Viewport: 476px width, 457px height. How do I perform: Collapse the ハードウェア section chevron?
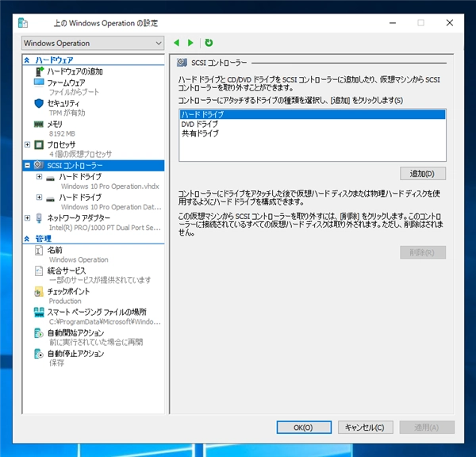pos(27,60)
